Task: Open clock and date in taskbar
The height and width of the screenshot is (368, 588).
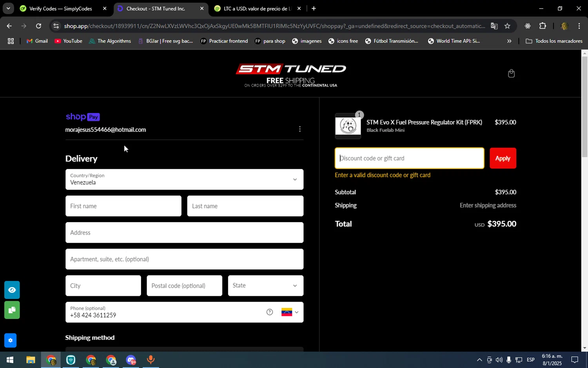Action: (552, 360)
